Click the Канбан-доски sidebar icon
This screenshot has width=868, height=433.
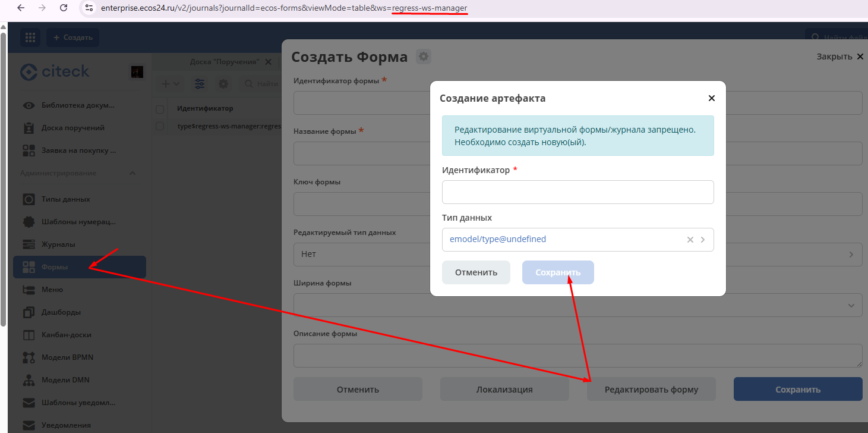coord(29,335)
